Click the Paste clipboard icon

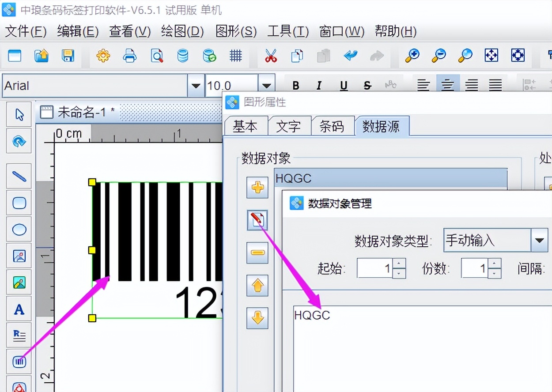324,56
